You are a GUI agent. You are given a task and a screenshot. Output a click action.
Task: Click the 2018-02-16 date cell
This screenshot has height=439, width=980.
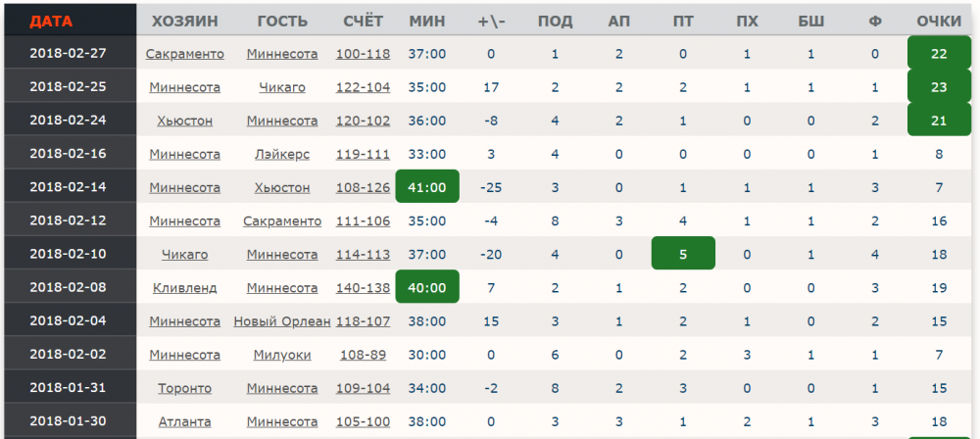69,154
